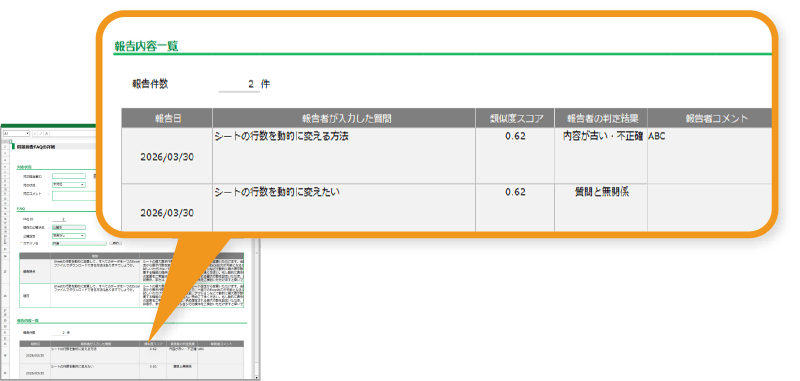Click the 報告日 column header in the enlarged callout
The width and height of the screenshot is (800, 381).
(x=167, y=118)
